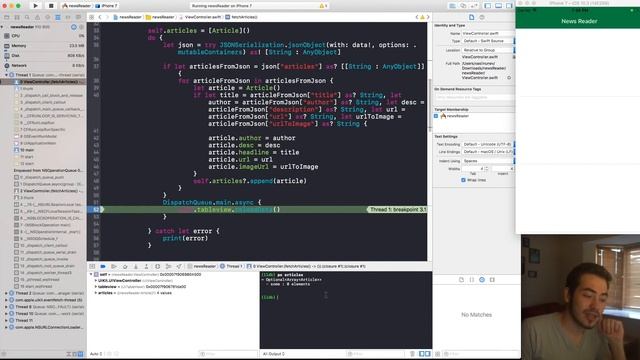This screenshot has width=640, height=360.
Task: Toggle the navigator panel visibility button
Action: 488,6
